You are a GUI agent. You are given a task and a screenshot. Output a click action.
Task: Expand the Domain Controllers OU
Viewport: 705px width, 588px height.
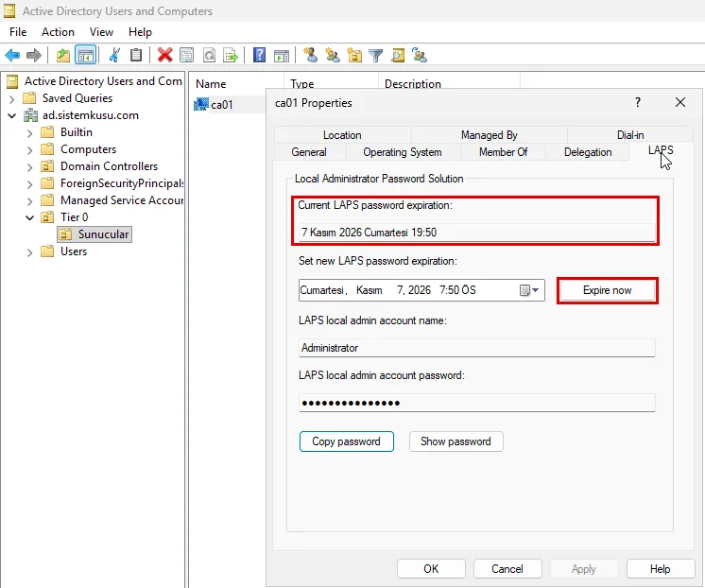(29, 167)
